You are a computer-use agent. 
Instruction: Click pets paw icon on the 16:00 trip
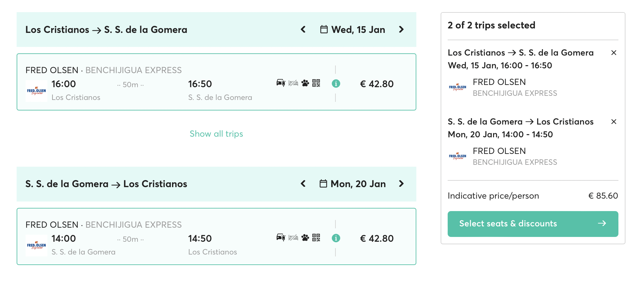[305, 83]
